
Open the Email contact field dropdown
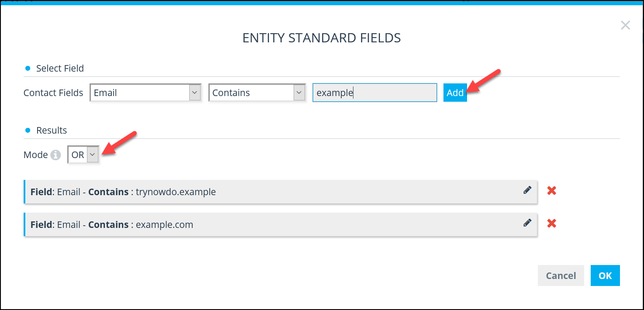145,93
